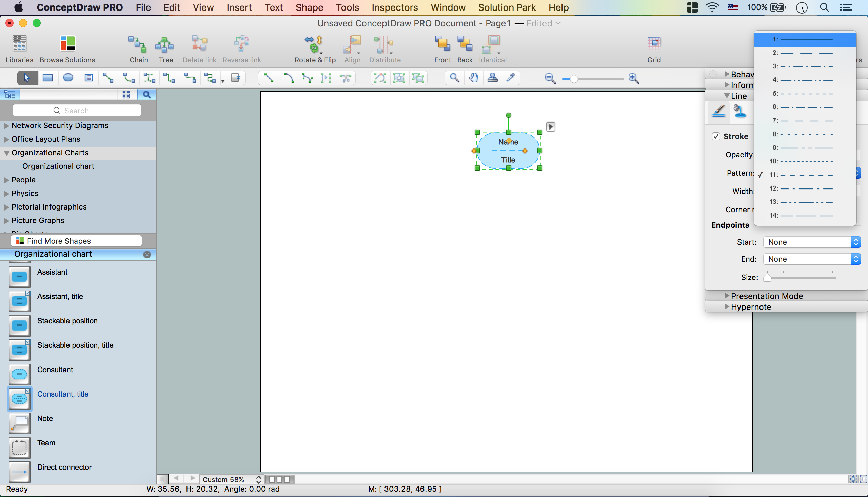Select the Zoom In tool
The height and width of the screenshot is (497, 868).
pyautogui.click(x=634, y=78)
